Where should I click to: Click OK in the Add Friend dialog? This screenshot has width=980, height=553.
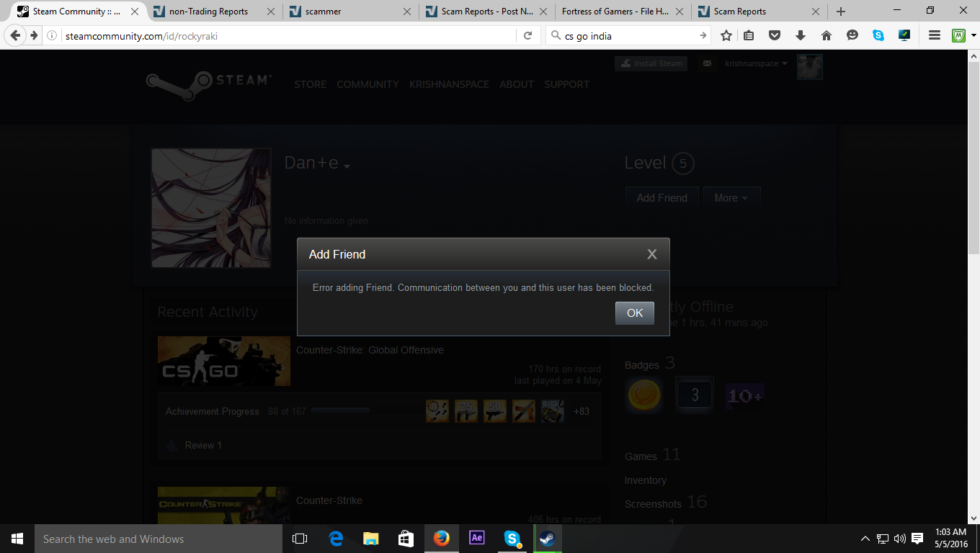[x=634, y=313]
